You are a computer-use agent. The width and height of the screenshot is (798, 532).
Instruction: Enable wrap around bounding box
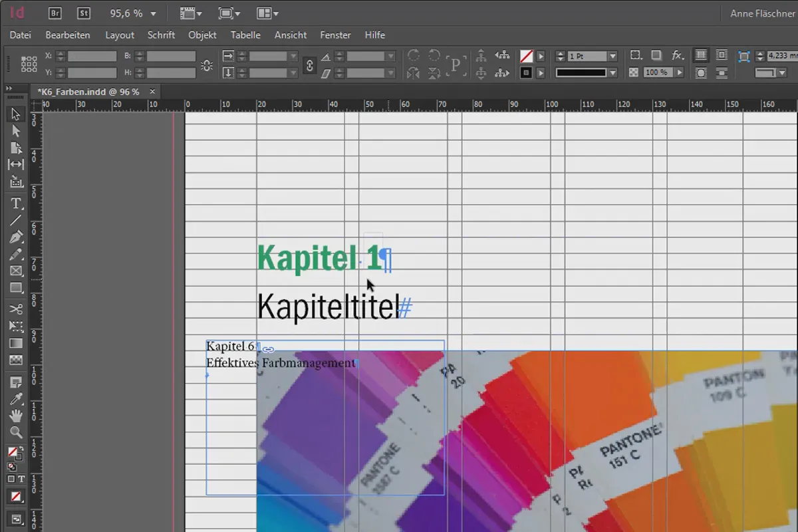[722, 56]
